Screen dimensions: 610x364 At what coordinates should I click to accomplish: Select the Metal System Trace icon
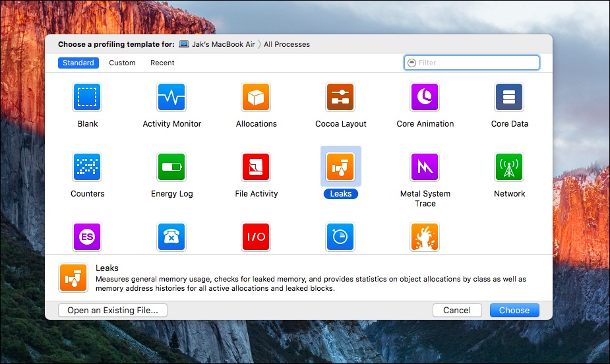click(425, 167)
